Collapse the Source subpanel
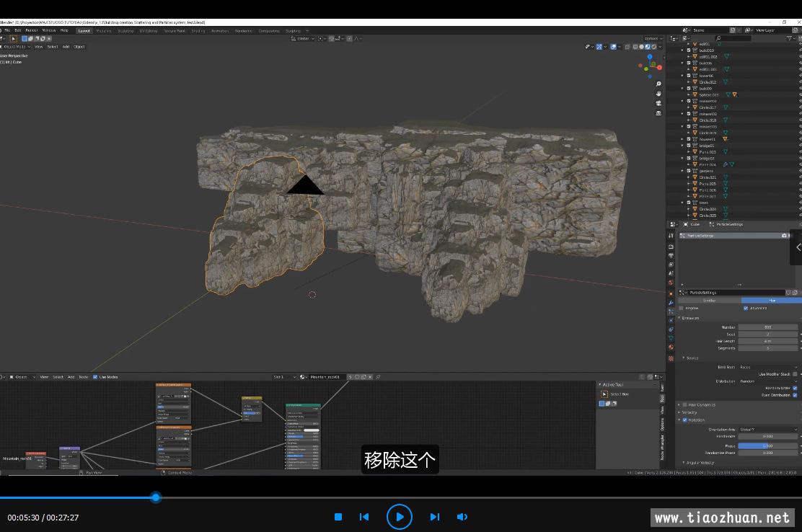This screenshot has height=532, width=802. click(x=684, y=358)
